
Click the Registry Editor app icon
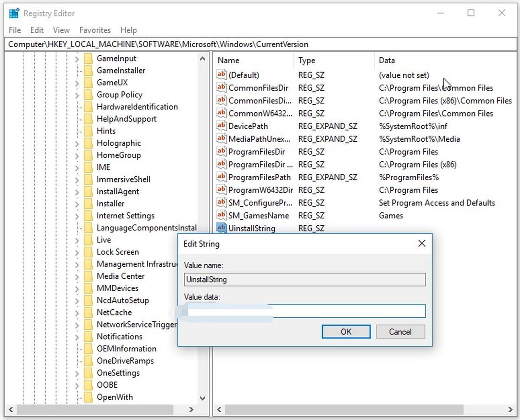click(14, 13)
